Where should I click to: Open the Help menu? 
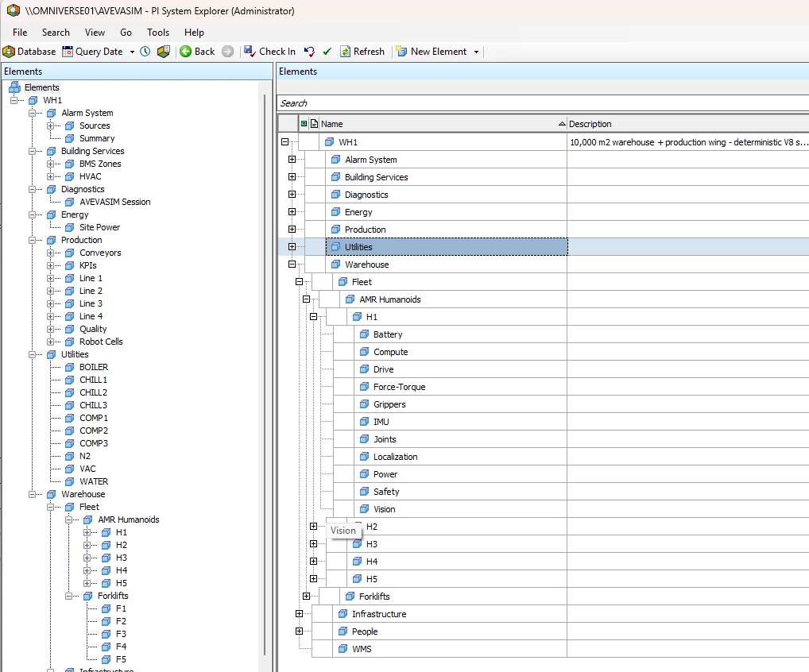pyautogui.click(x=194, y=33)
